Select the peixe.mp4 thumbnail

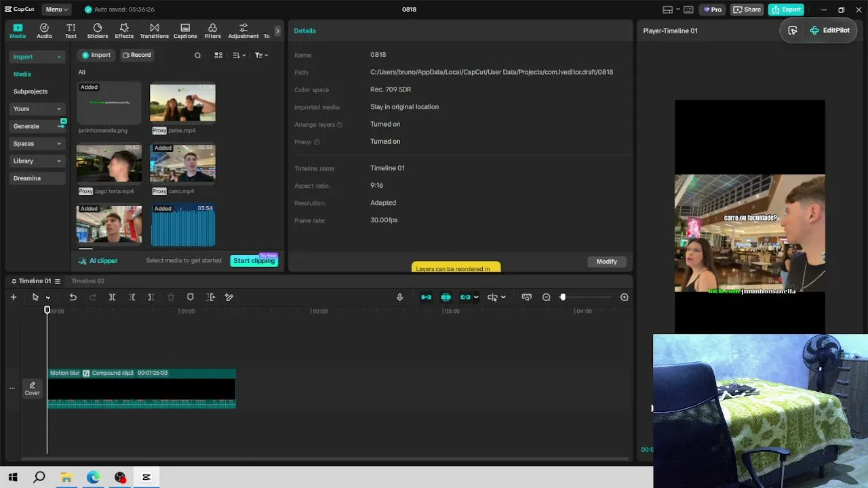click(182, 102)
